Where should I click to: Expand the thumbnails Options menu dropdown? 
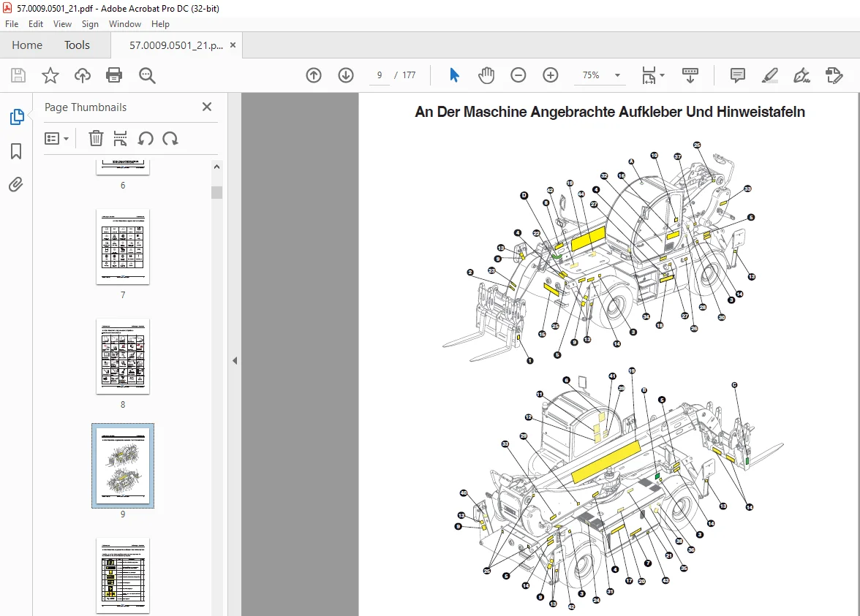(x=56, y=139)
